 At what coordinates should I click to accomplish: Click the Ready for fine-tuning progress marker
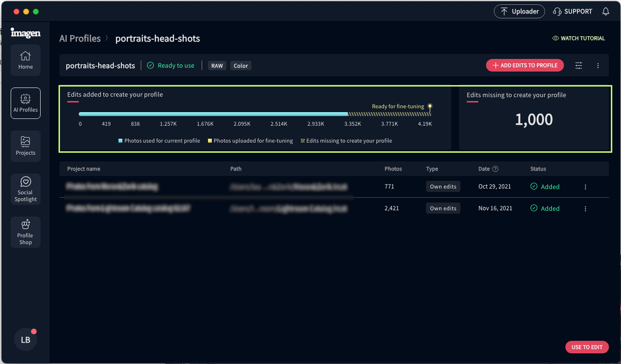(430, 107)
